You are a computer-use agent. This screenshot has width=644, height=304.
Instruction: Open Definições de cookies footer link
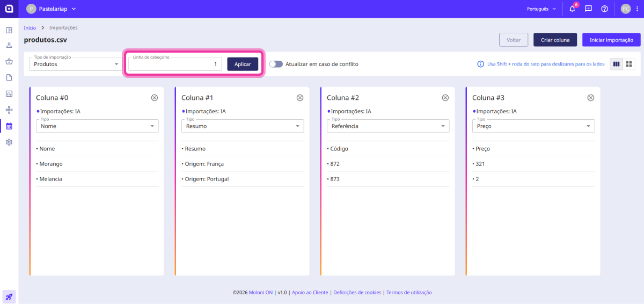pyautogui.click(x=357, y=293)
